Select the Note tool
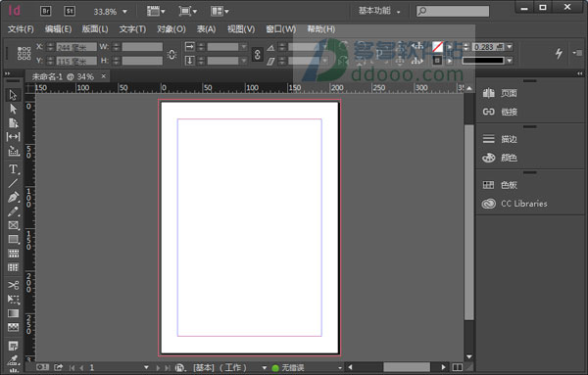 (13, 346)
